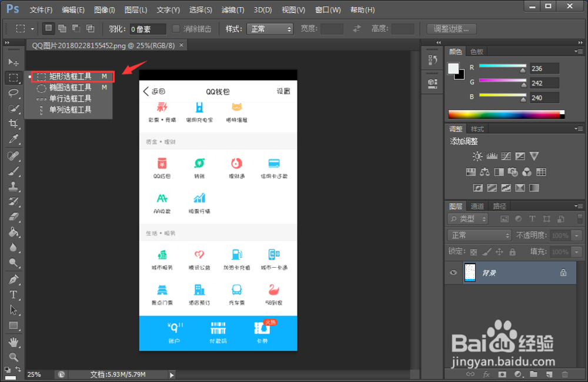Screen dimensions: 588x382
Task: Select the Eyedropper tool
Action: tap(14, 139)
